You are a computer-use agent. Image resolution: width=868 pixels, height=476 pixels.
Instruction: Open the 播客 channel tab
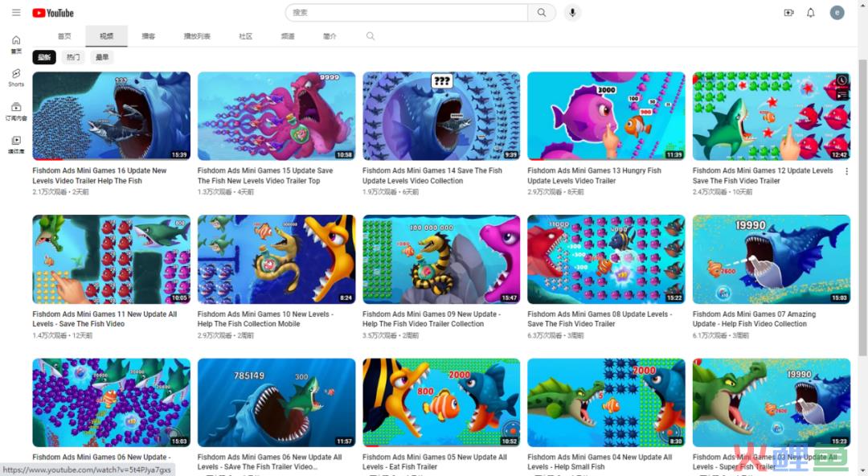tap(149, 36)
